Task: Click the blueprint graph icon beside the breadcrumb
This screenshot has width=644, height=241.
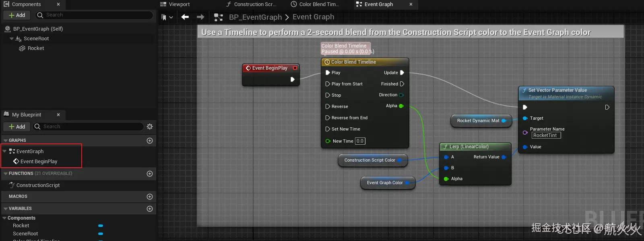Action: click(219, 17)
